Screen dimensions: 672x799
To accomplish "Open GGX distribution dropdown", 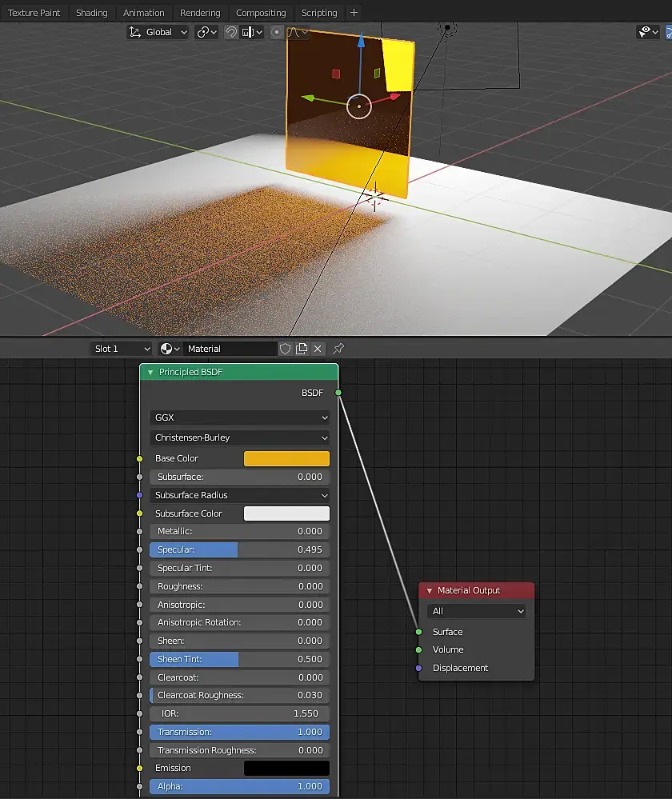I will click(x=239, y=417).
